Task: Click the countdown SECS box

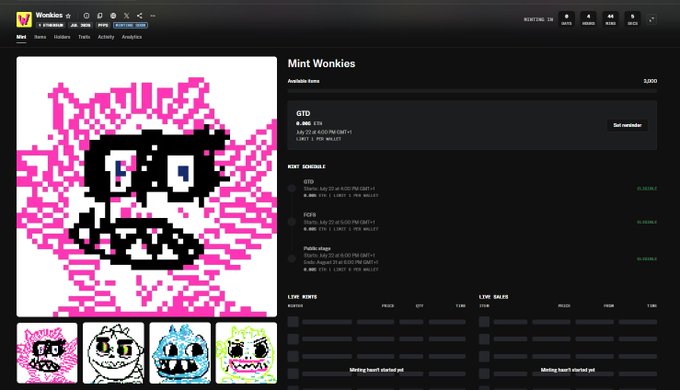Action: [633, 20]
